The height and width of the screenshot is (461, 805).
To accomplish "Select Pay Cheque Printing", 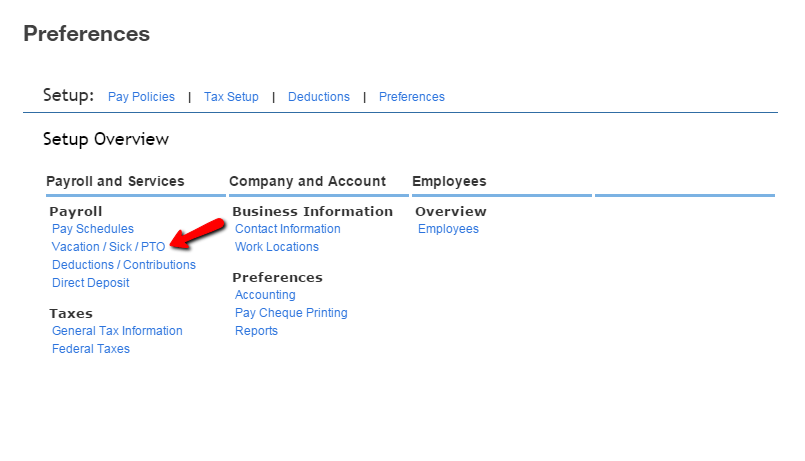I will click(x=291, y=313).
